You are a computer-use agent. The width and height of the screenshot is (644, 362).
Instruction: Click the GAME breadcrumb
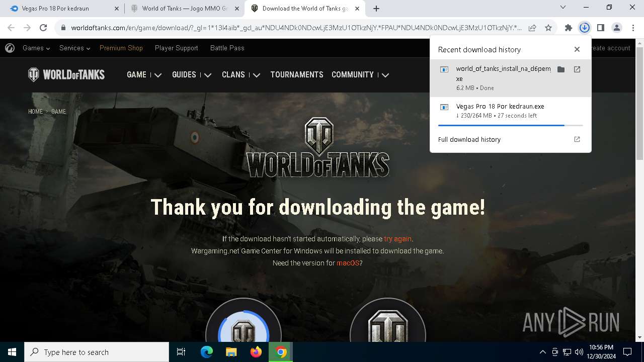[58, 112]
